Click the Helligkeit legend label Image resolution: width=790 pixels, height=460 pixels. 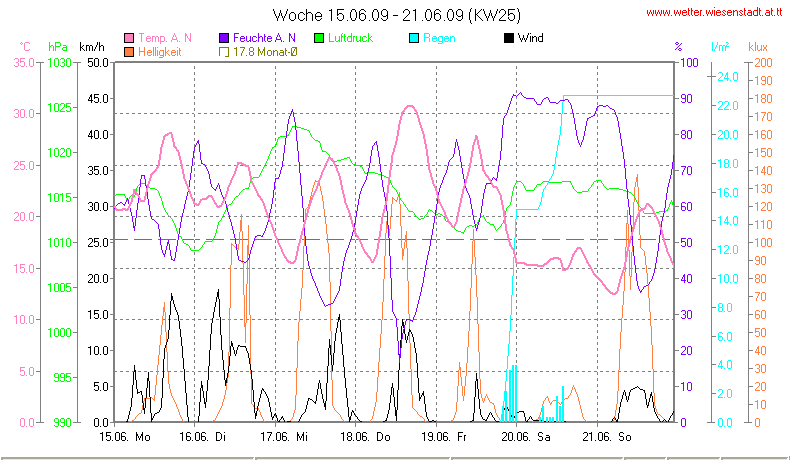pos(159,52)
